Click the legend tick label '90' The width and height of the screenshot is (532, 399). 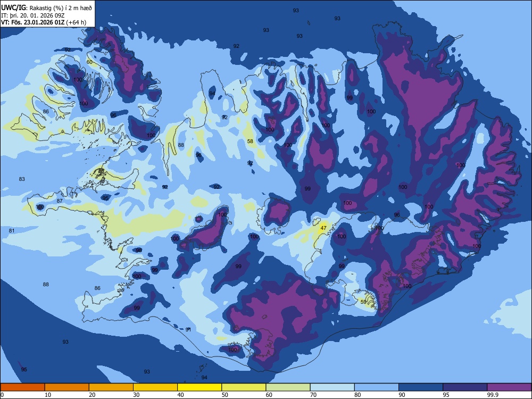[402, 395]
